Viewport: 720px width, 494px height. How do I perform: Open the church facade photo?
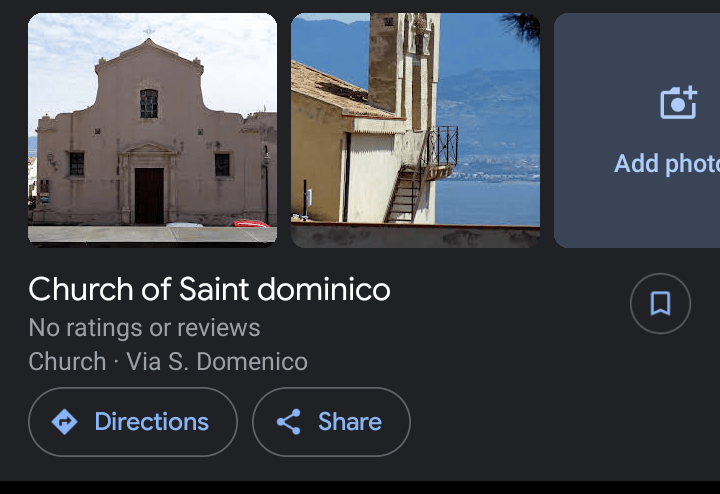point(152,129)
